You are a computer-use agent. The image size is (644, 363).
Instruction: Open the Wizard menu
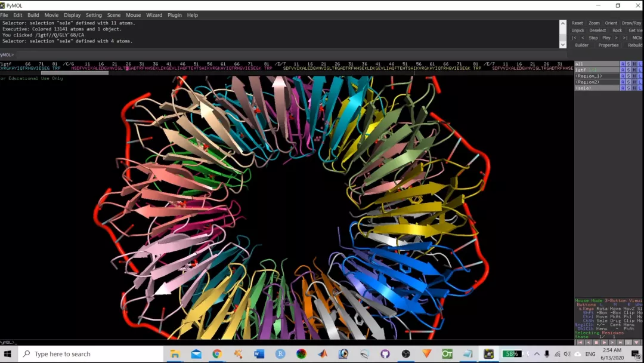(154, 15)
